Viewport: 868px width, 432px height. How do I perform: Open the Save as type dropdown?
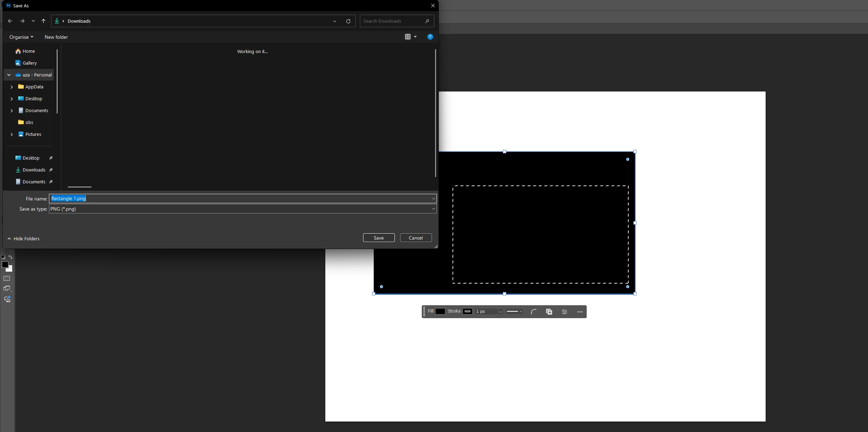(x=433, y=209)
